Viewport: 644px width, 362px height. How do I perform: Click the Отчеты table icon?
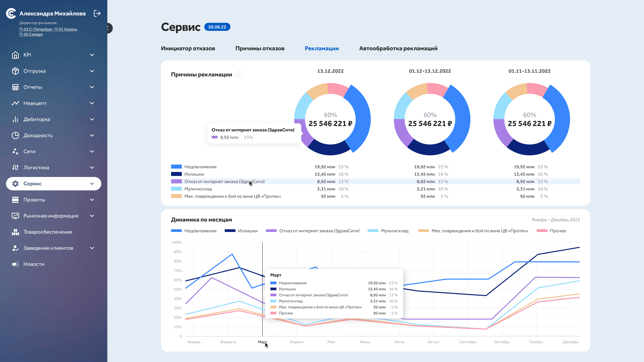click(15, 87)
